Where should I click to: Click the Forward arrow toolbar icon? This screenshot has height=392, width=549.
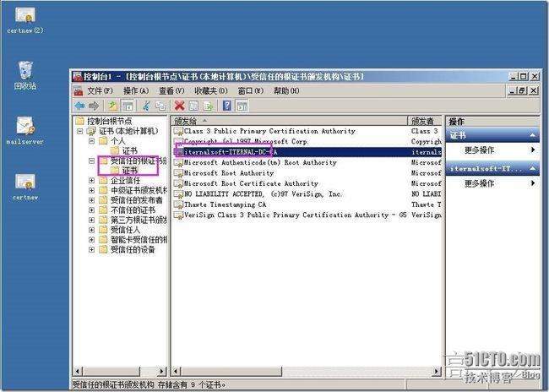tap(94, 106)
